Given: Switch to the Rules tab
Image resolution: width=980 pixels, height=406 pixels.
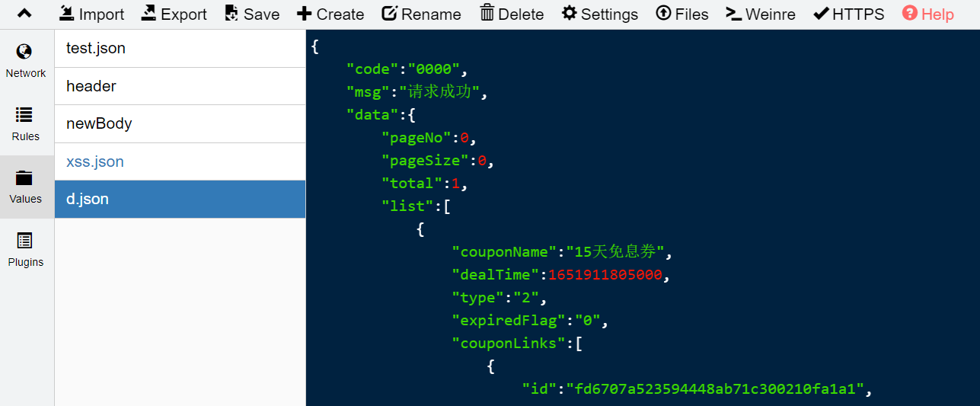Looking at the screenshot, I should pyautogui.click(x=26, y=124).
